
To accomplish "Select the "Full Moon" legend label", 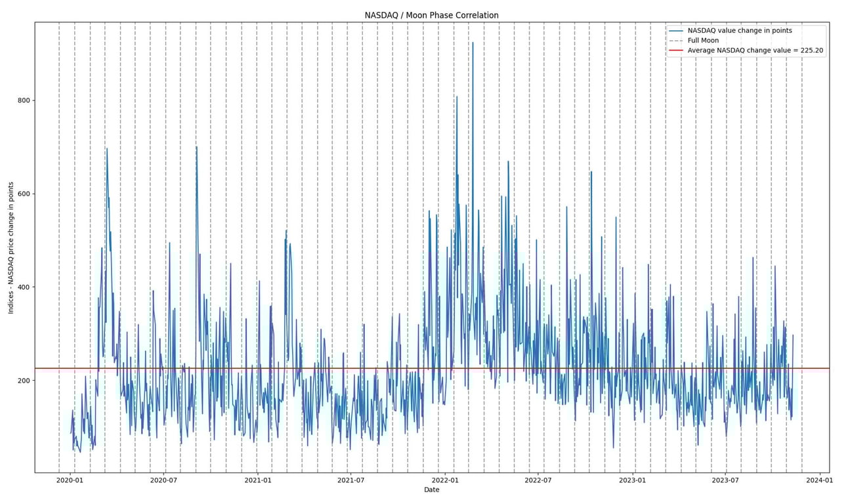I will pos(703,41).
